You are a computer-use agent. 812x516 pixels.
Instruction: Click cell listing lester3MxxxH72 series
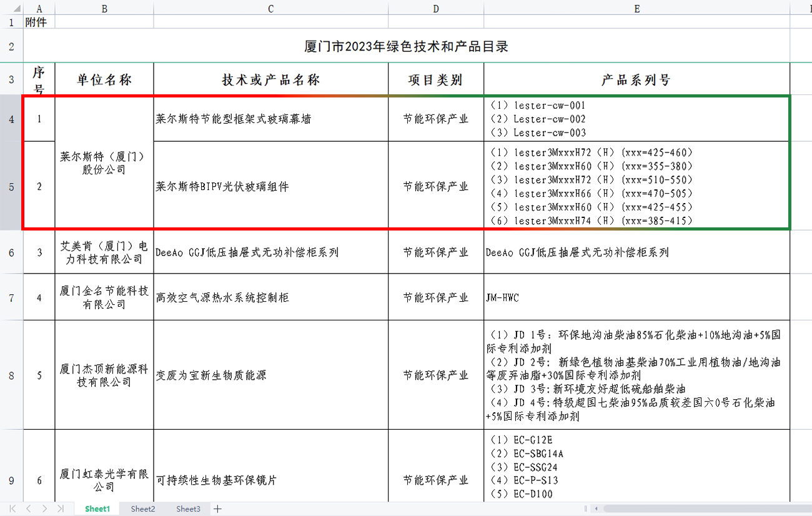636,186
